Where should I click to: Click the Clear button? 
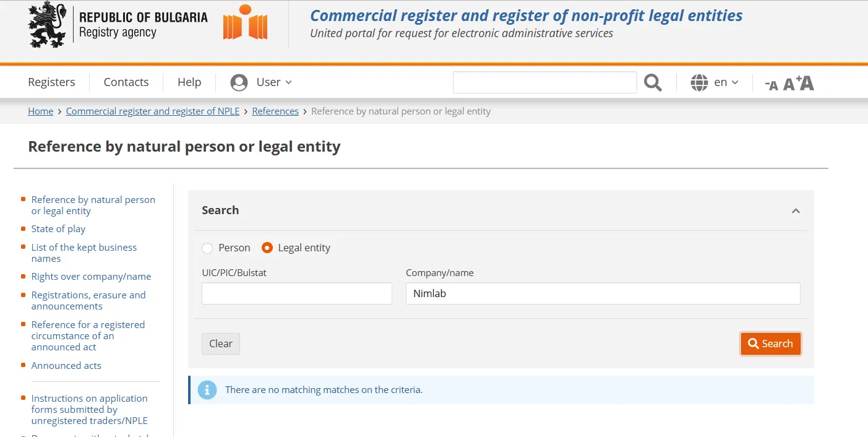pos(221,344)
